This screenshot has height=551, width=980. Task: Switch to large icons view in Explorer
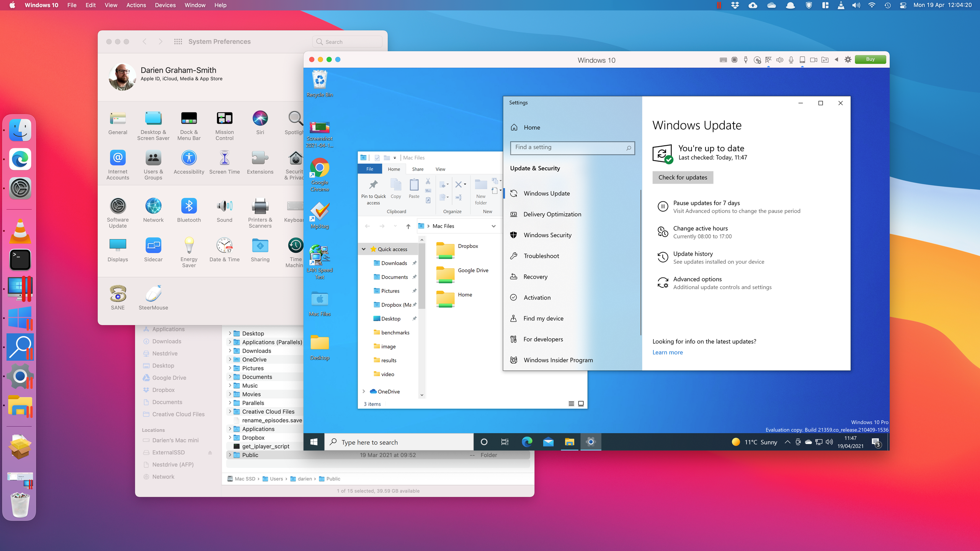(x=581, y=404)
